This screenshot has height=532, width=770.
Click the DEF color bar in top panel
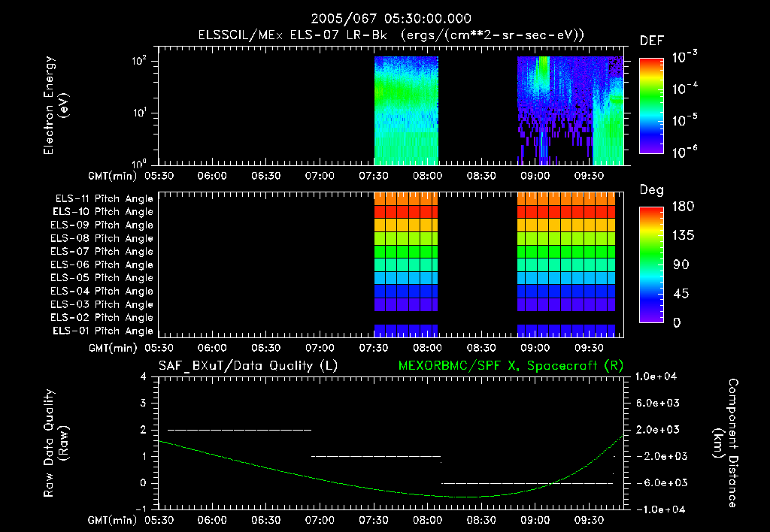click(x=651, y=106)
